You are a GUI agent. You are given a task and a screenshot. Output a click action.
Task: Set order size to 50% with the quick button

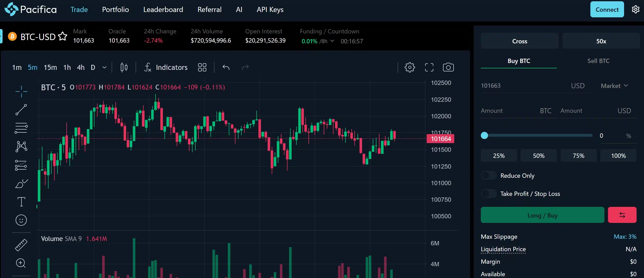pyautogui.click(x=539, y=155)
